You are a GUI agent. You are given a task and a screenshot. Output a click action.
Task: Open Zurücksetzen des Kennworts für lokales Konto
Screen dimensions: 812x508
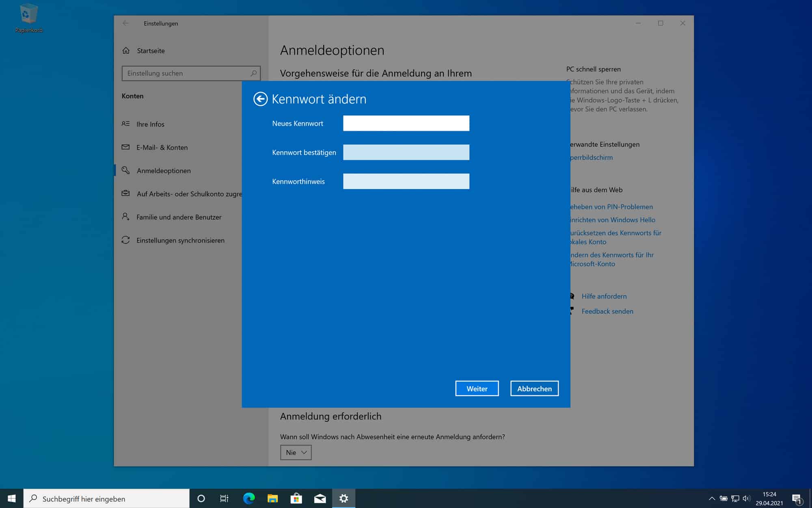pyautogui.click(x=615, y=237)
